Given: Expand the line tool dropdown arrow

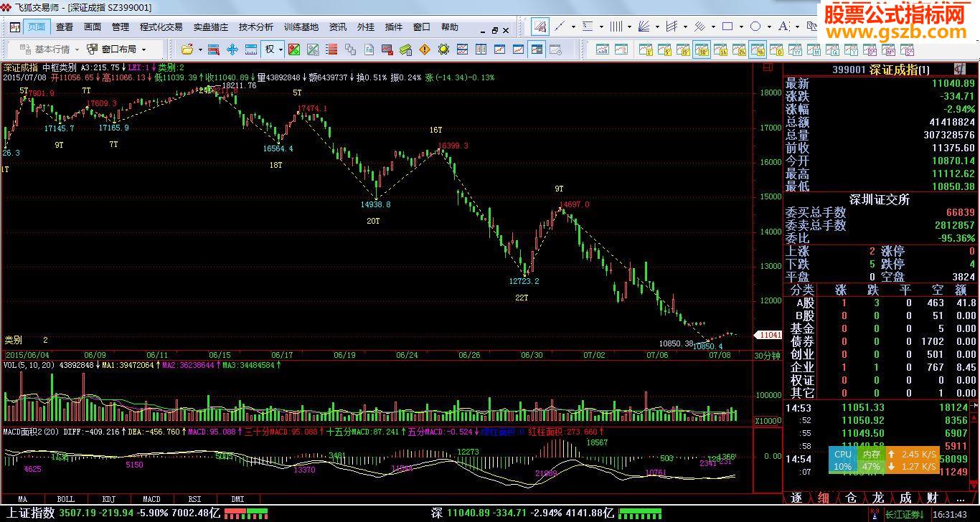Looking at the screenshot, I should click(x=573, y=27).
